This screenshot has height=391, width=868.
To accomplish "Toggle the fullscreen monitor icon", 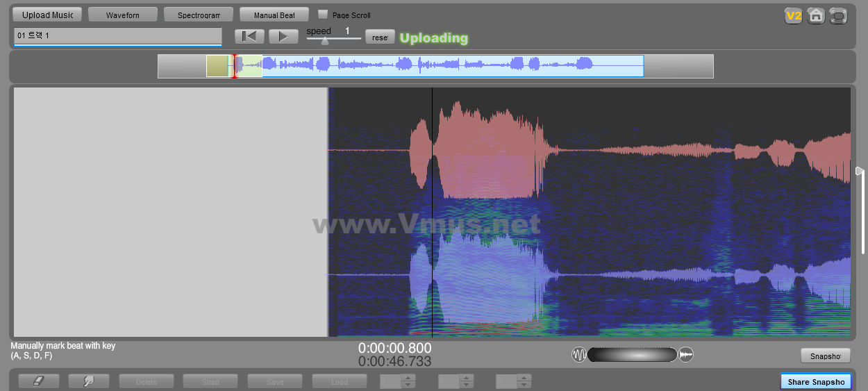I will pos(839,16).
